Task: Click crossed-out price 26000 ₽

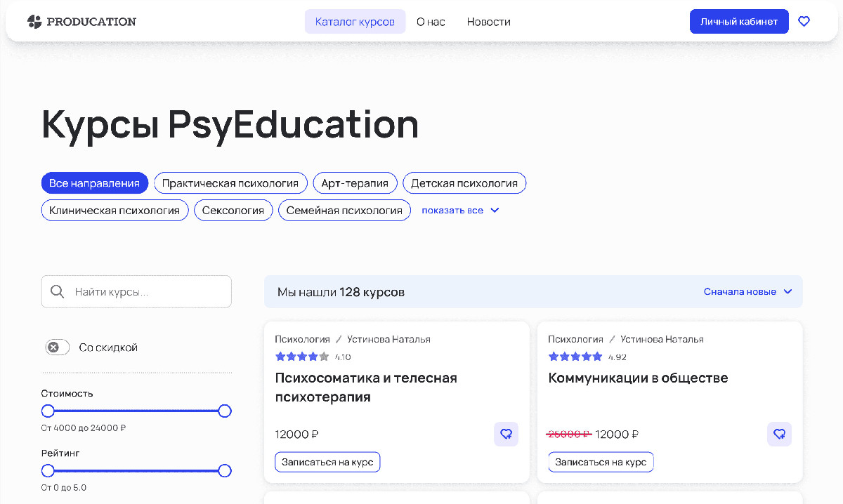Action: 569,434
